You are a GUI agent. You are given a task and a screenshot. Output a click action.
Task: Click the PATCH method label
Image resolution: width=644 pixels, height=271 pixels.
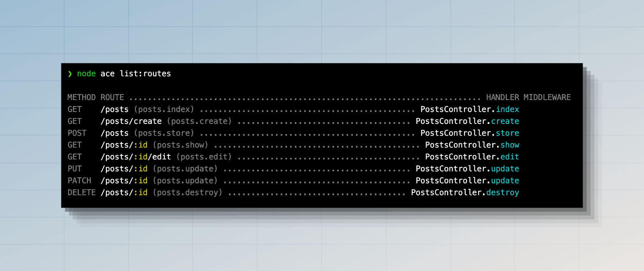click(79, 181)
